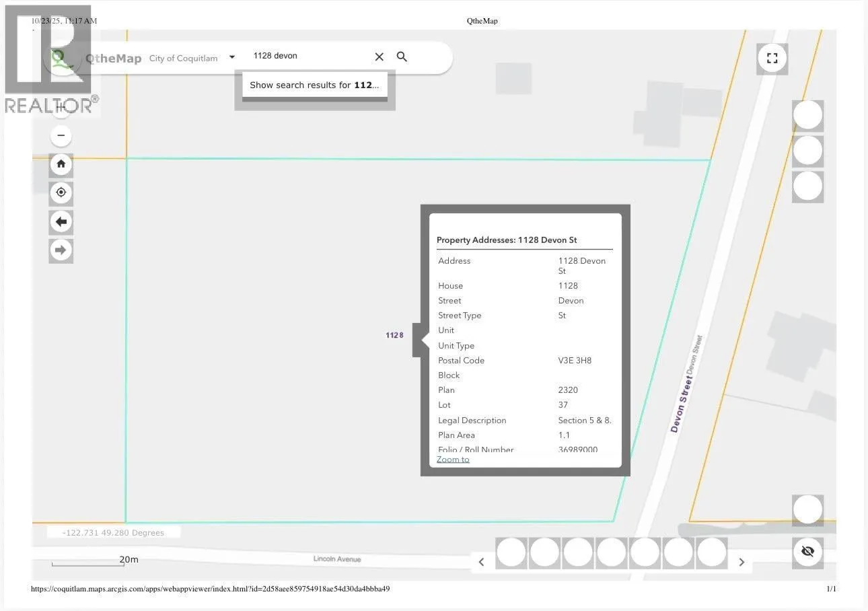Click the QtheMap logo title
The image size is (868, 611).
point(113,59)
